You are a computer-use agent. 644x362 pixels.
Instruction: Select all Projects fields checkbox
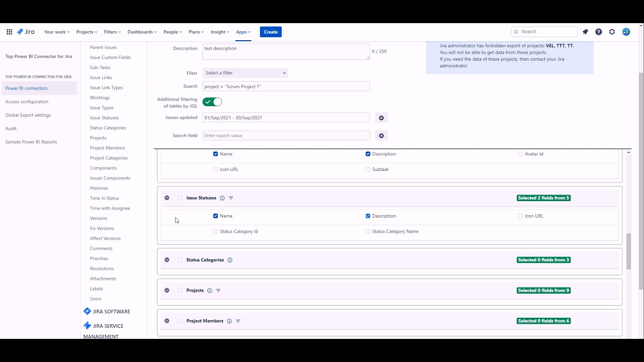pos(180,291)
